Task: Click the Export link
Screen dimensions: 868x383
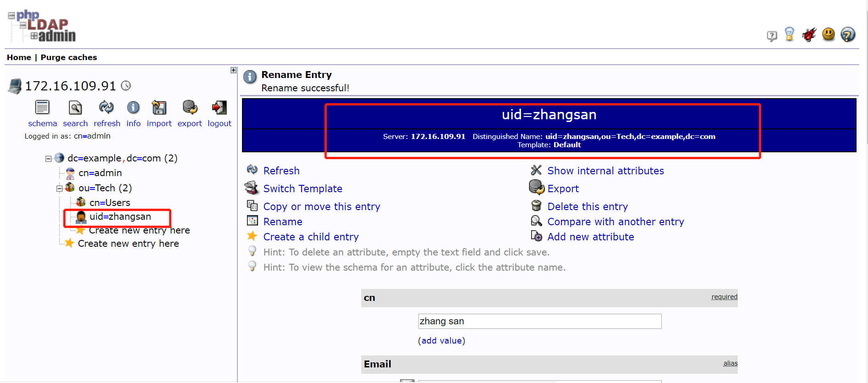Action: click(x=563, y=189)
